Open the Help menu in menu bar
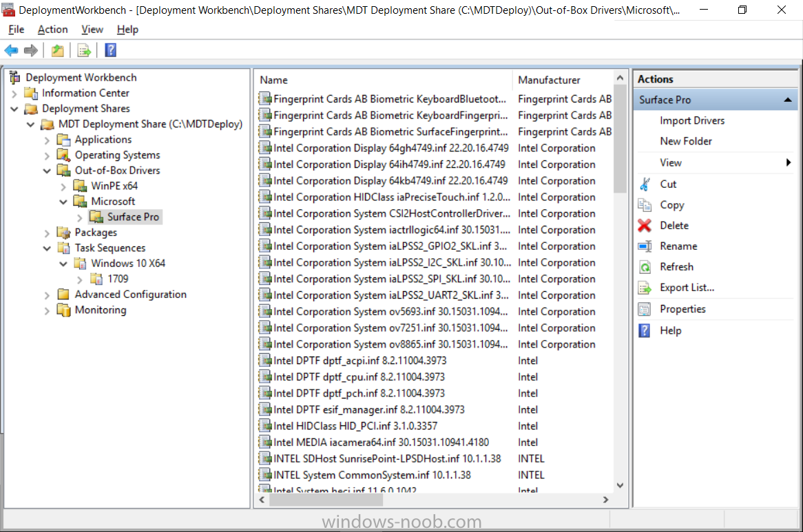Viewport: 803px width, 532px height. click(x=127, y=30)
